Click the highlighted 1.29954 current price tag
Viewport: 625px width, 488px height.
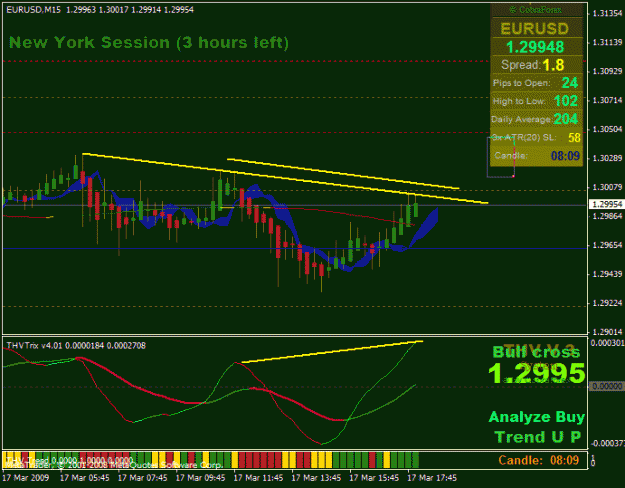point(606,205)
